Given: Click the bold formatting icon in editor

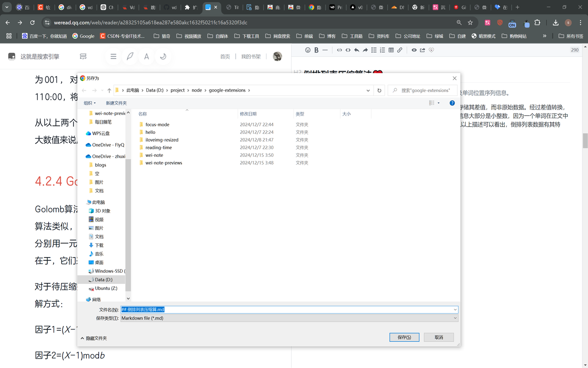Looking at the screenshot, I should click(317, 50).
